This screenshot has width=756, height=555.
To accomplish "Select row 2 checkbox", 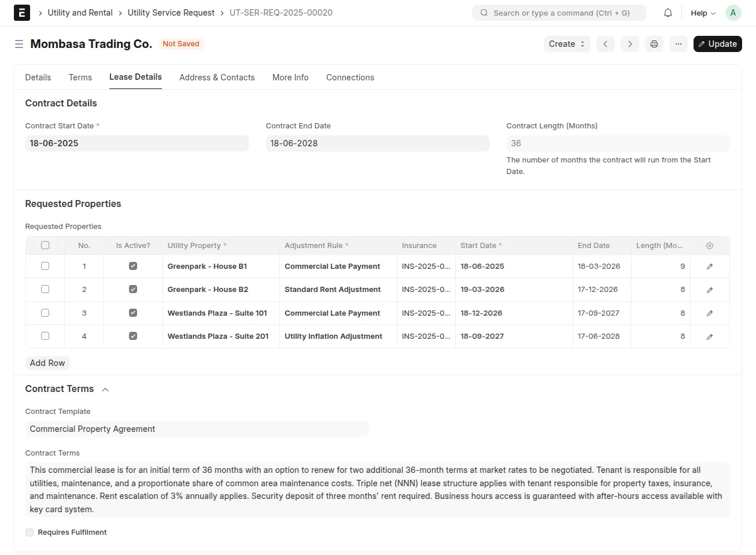I will pyautogui.click(x=45, y=289).
